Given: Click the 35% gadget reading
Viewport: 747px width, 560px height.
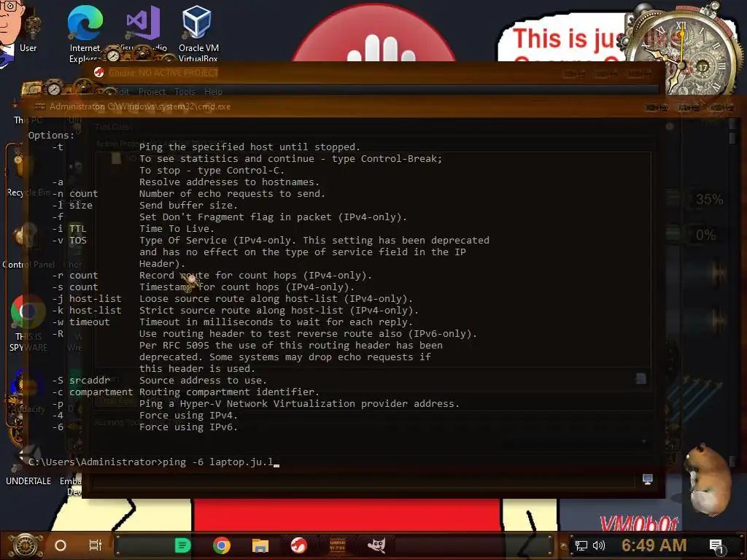Looking at the screenshot, I should pyautogui.click(x=709, y=199).
